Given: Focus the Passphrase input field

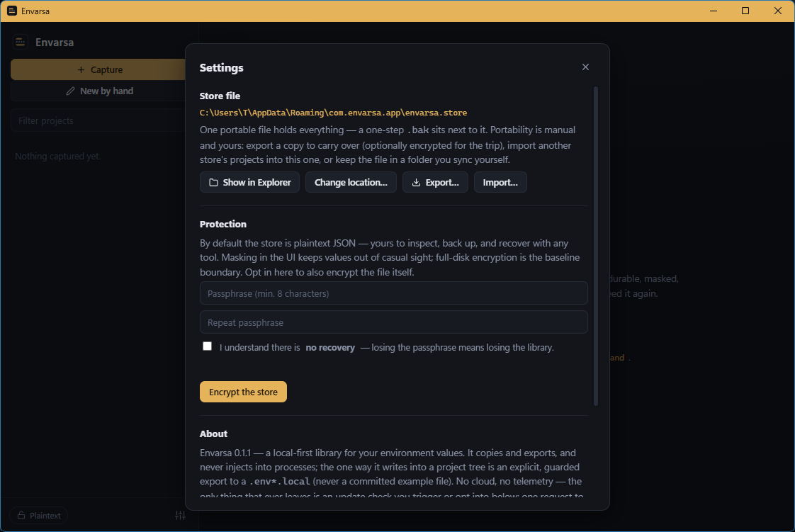Looking at the screenshot, I should pyautogui.click(x=393, y=293).
